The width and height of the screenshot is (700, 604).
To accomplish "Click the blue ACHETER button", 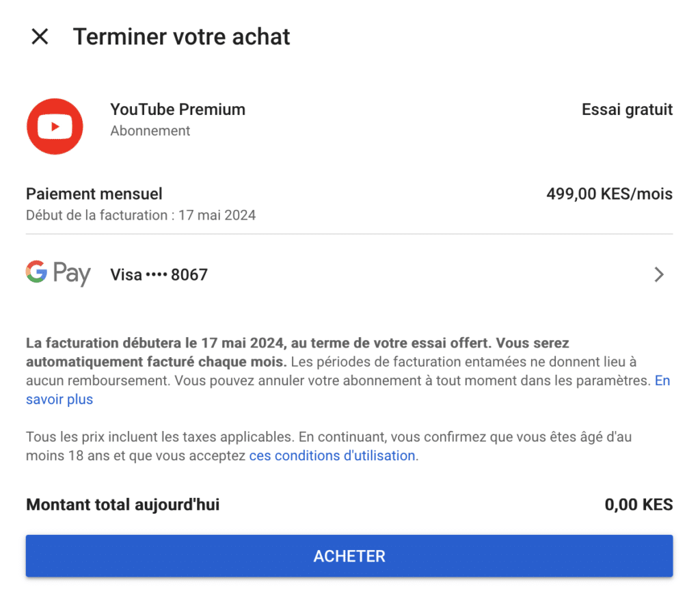I will click(x=349, y=555).
